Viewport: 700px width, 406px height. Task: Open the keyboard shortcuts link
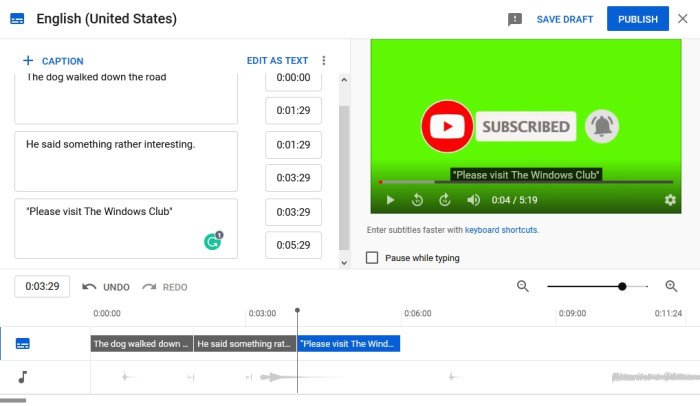(501, 230)
